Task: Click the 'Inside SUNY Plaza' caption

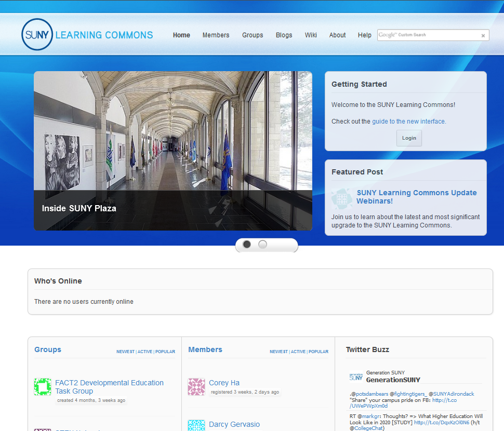Action: click(79, 208)
